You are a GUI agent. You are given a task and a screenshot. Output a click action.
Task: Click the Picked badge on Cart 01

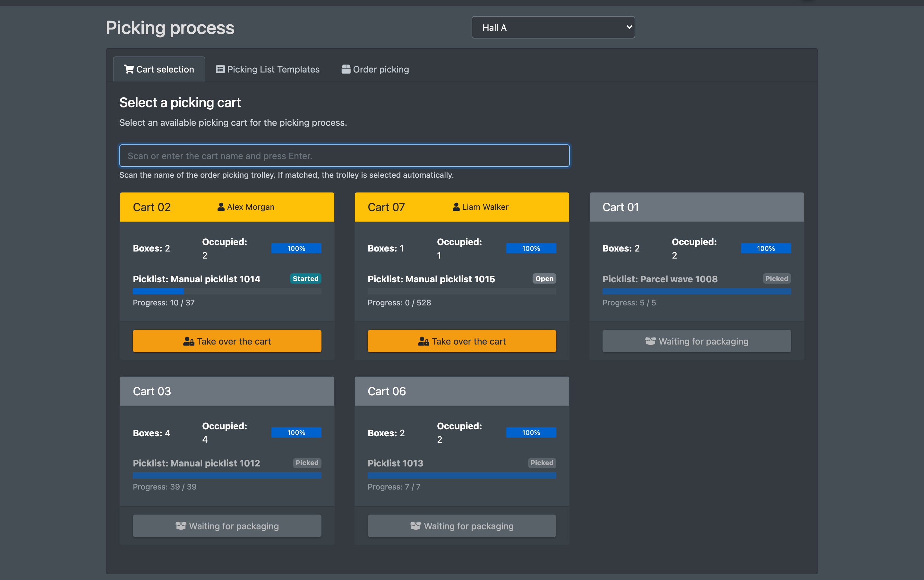pyautogui.click(x=777, y=278)
